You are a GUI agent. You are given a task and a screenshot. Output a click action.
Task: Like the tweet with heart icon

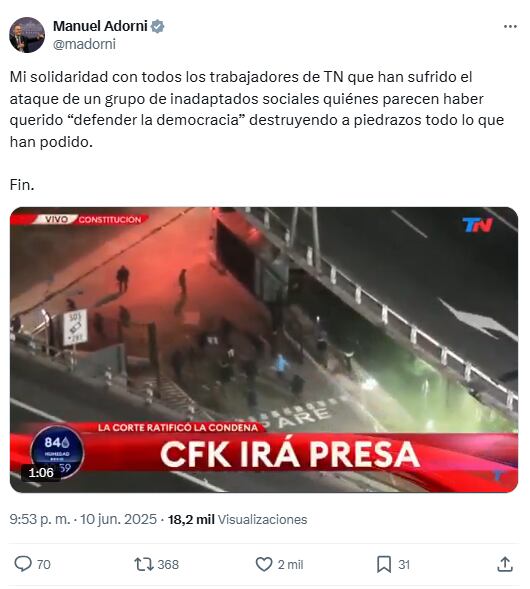click(x=264, y=564)
